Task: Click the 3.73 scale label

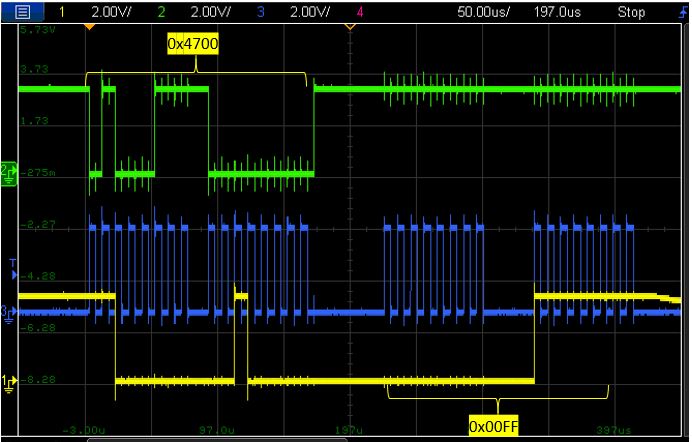Action: [x=34, y=69]
